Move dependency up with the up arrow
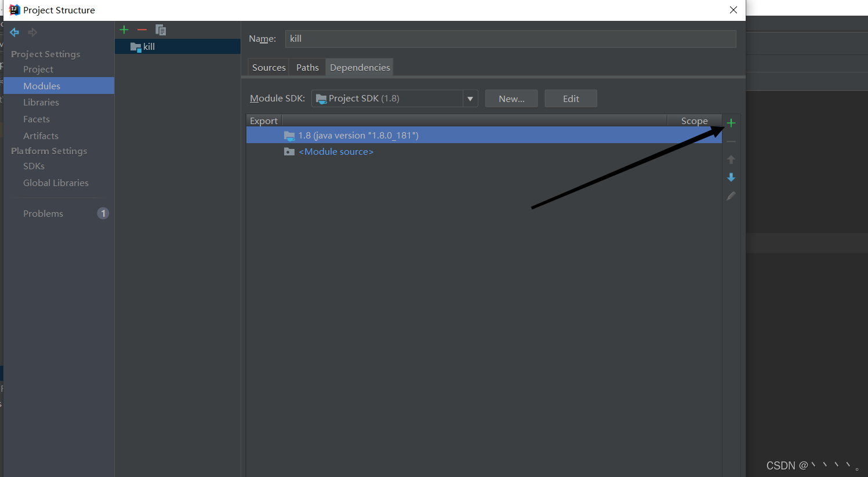 pyautogui.click(x=731, y=159)
